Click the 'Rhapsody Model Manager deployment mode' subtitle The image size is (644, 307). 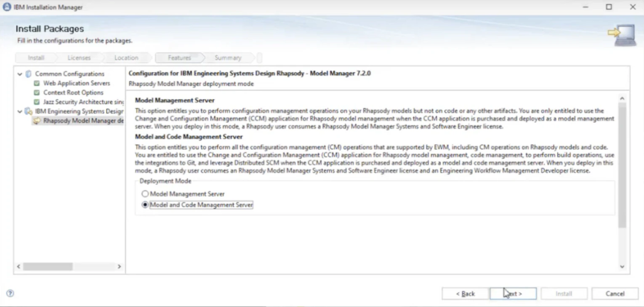coord(191,84)
